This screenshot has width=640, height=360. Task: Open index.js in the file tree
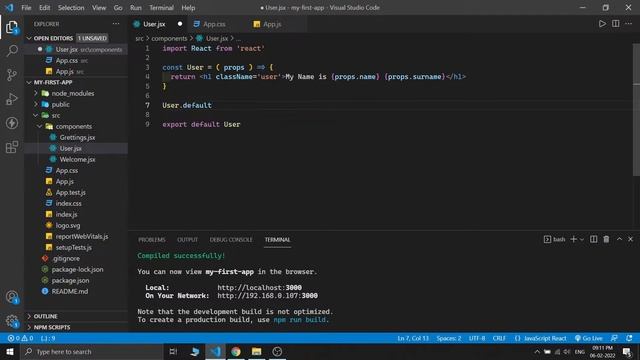pos(66,214)
